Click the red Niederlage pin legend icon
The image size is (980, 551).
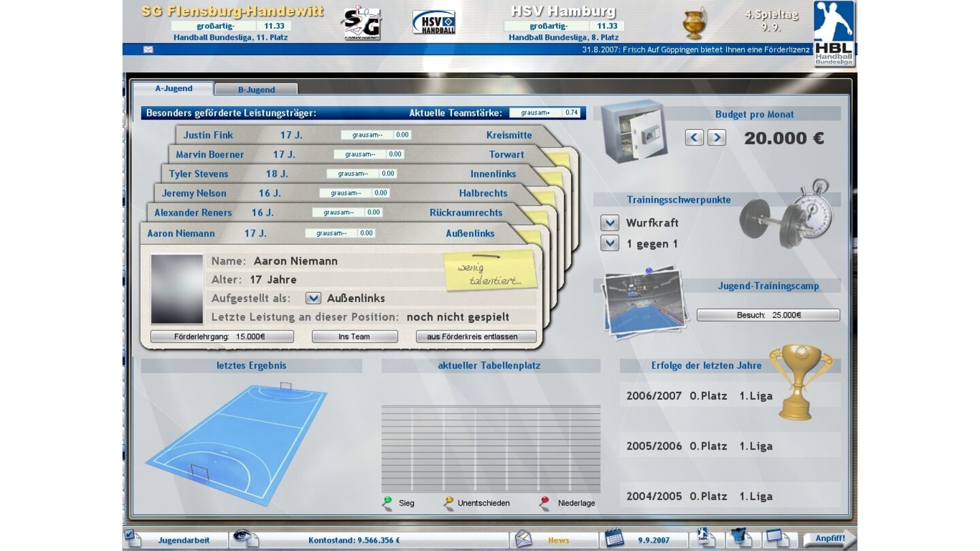[x=544, y=503]
